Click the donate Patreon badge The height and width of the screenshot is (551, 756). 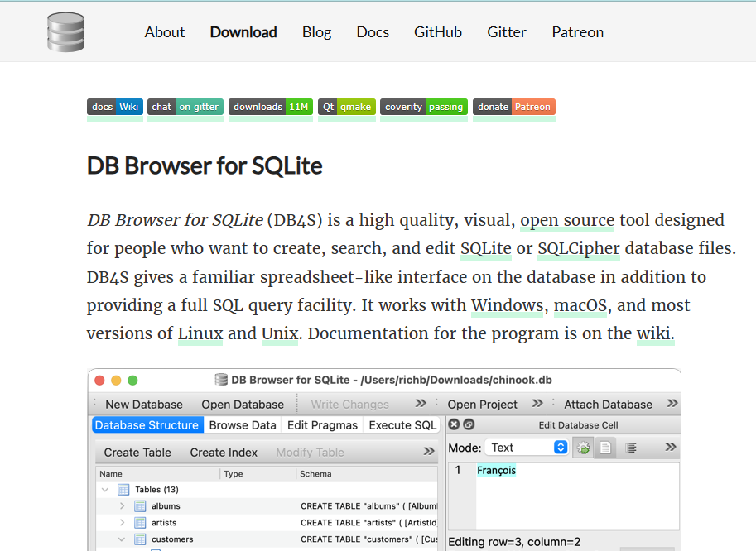coord(513,107)
